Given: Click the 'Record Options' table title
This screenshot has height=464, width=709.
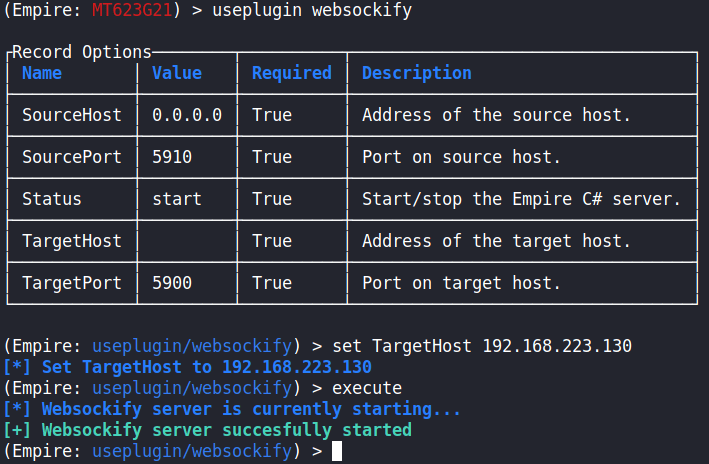Looking at the screenshot, I should (81, 52).
